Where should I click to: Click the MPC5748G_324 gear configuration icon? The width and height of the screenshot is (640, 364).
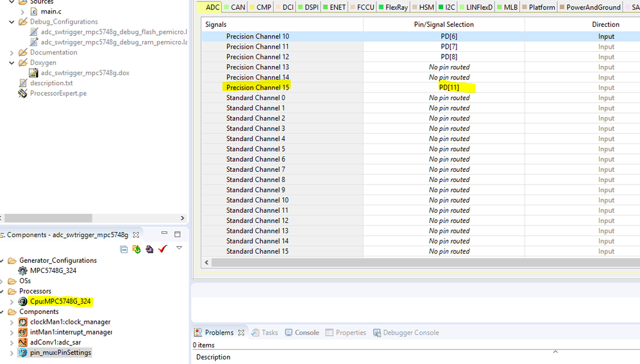coord(23,270)
